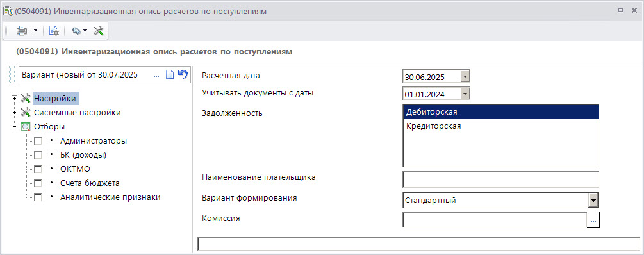Tick the ОКТМО filter checkbox
The height and width of the screenshot is (255, 644).
(x=38, y=169)
